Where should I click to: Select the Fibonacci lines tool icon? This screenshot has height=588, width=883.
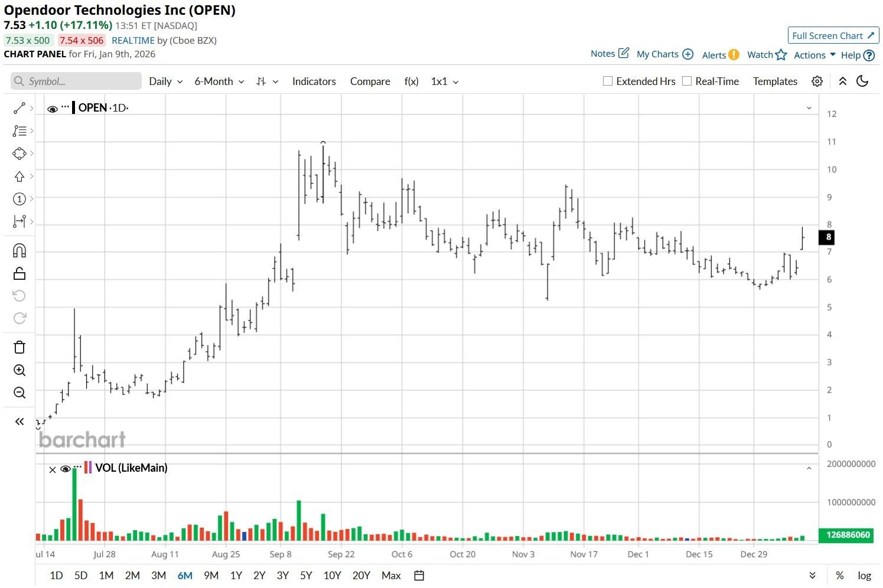(x=19, y=130)
